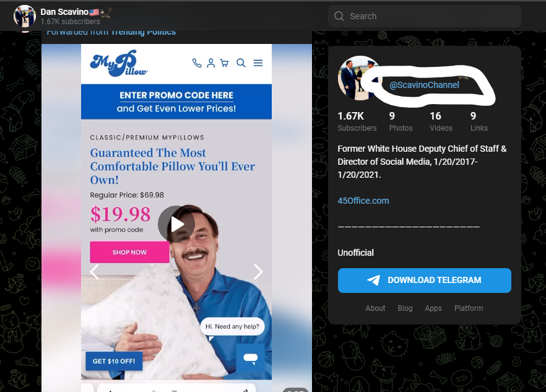546x392 pixels.
Task: Open the Dan Scavino channel title
Action: coord(64,12)
